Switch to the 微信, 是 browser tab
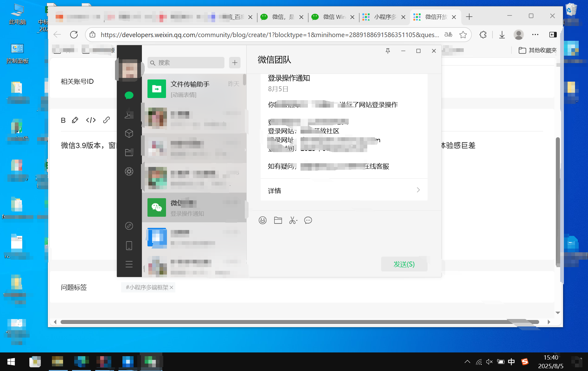 282,17
